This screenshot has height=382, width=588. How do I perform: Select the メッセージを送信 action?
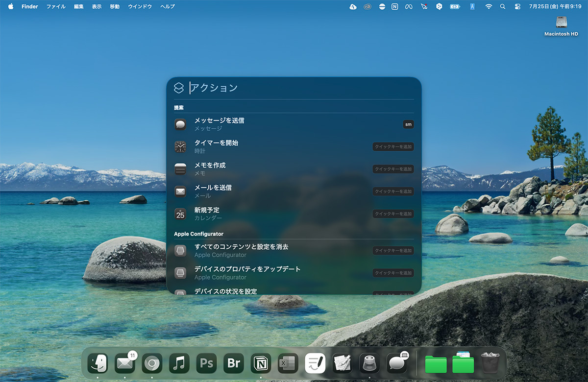click(219, 124)
